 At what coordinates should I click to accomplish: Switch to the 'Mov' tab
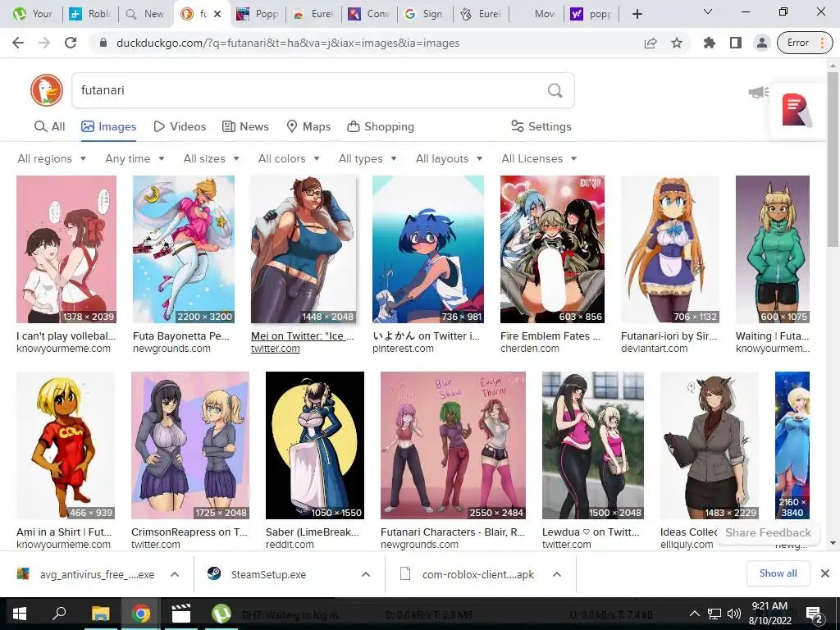[536, 14]
